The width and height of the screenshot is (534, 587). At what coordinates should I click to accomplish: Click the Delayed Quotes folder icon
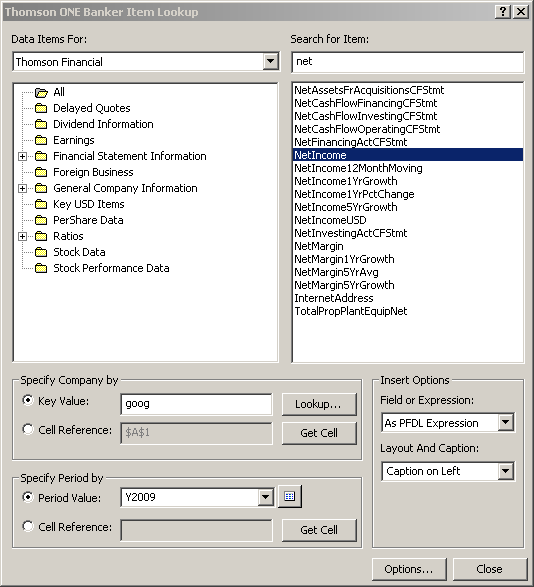41,108
